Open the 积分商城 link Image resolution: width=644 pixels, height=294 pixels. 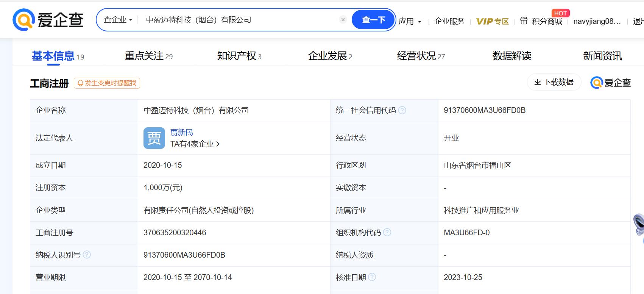(x=547, y=21)
